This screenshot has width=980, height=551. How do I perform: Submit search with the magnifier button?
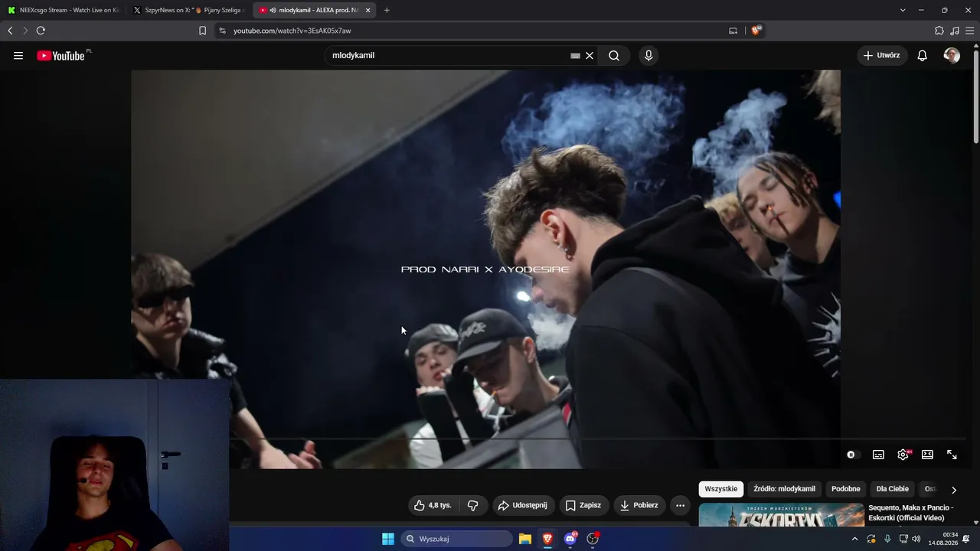pos(614,56)
